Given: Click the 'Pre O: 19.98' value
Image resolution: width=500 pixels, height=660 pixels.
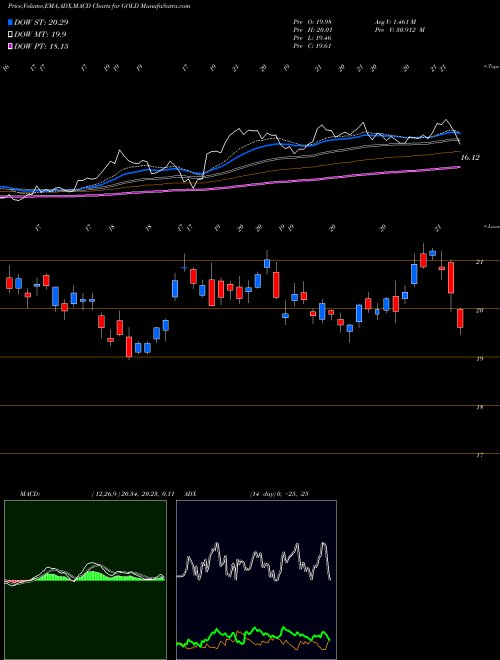Looking at the screenshot, I should [x=311, y=21].
